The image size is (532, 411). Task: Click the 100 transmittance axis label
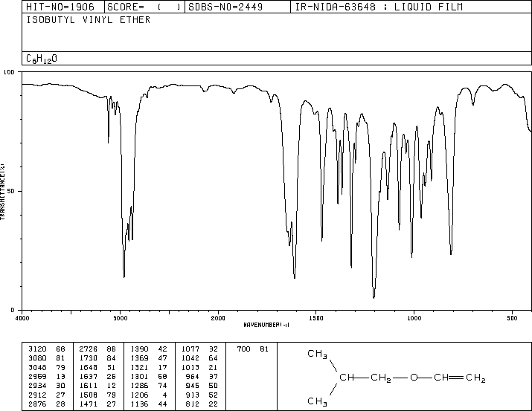pyautogui.click(x=9, y=72)
